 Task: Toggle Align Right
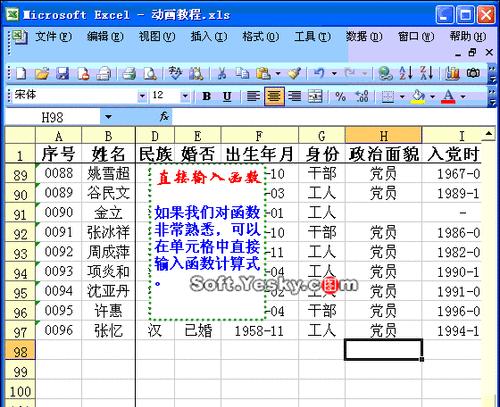pos(295,97)
